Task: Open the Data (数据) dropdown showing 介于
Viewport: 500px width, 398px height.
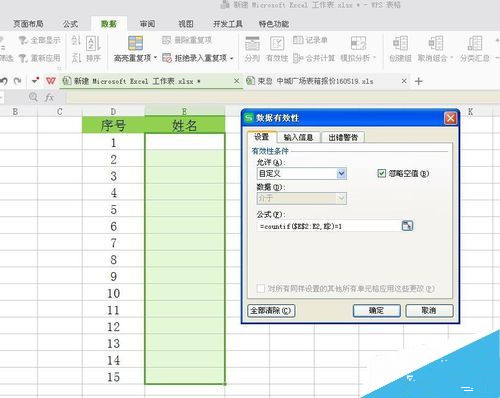Action: [x=302, y=198]
